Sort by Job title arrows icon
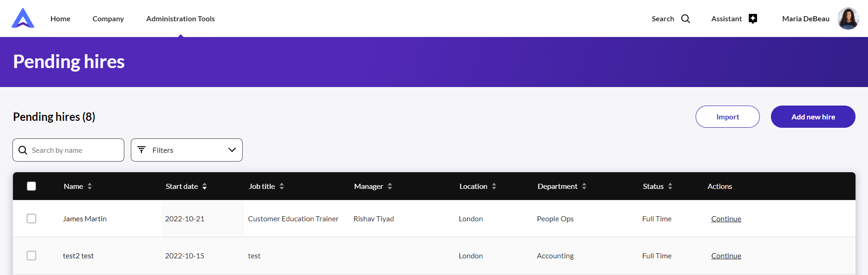 point(281,187)
